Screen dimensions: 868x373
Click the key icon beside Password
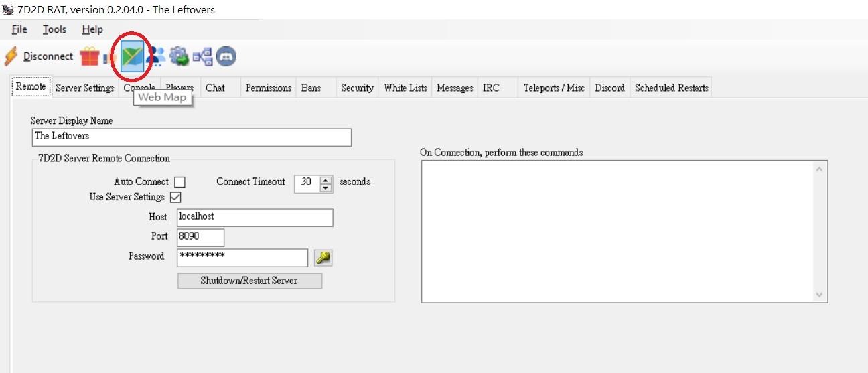tap(323, 258)
